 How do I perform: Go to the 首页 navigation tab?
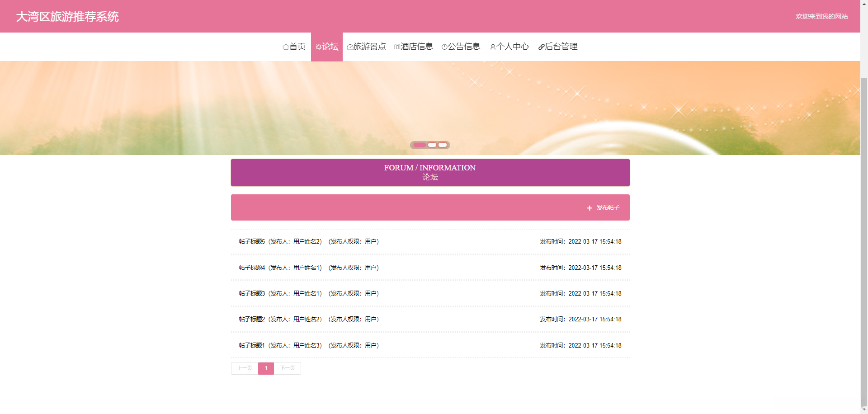(294, 47)
